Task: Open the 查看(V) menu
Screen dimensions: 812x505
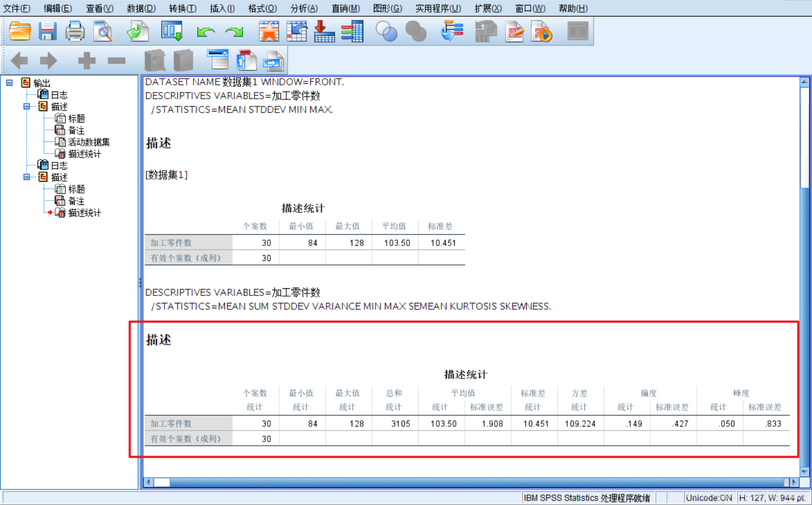Action: pos(100,8)
